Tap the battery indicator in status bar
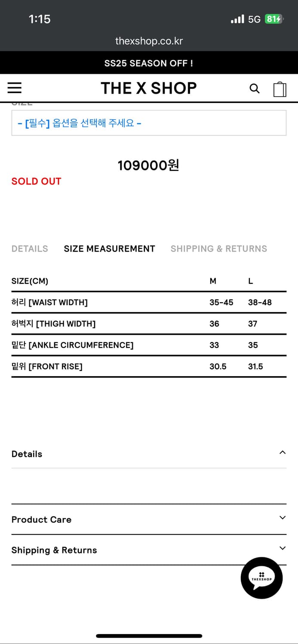The height and width of the screenshot is (644, 298). (274, 19)
